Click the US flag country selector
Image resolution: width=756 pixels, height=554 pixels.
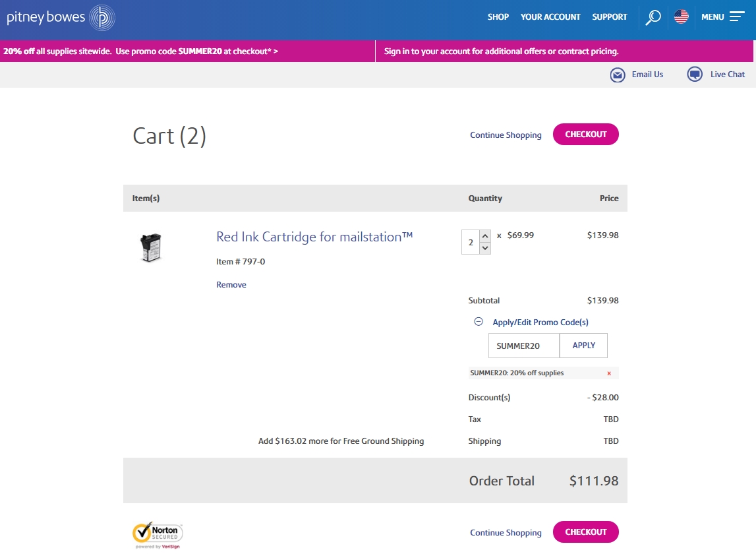click(x=681, y=17)
